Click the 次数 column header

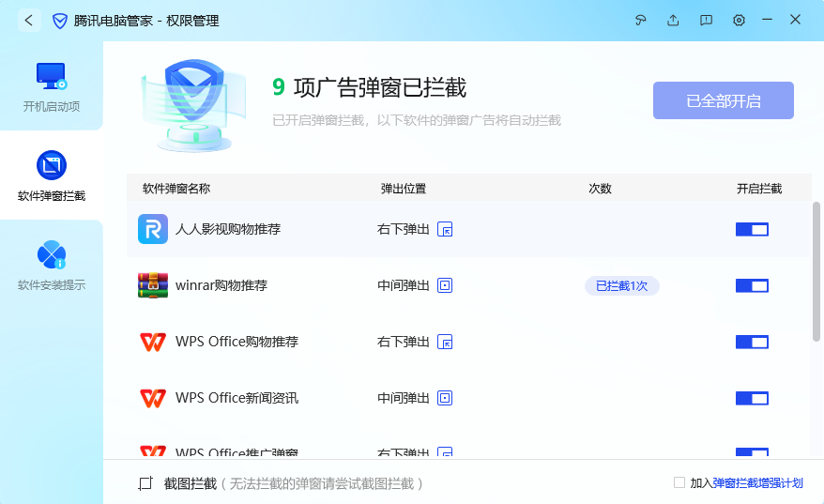[600, 189]
